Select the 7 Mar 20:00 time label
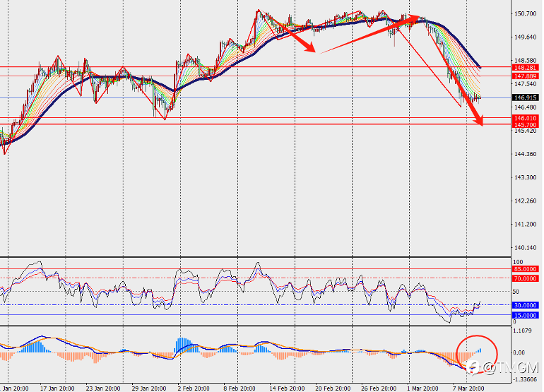Image resolution: width=544 pixels, height=392 pixels. pos(468,388)
